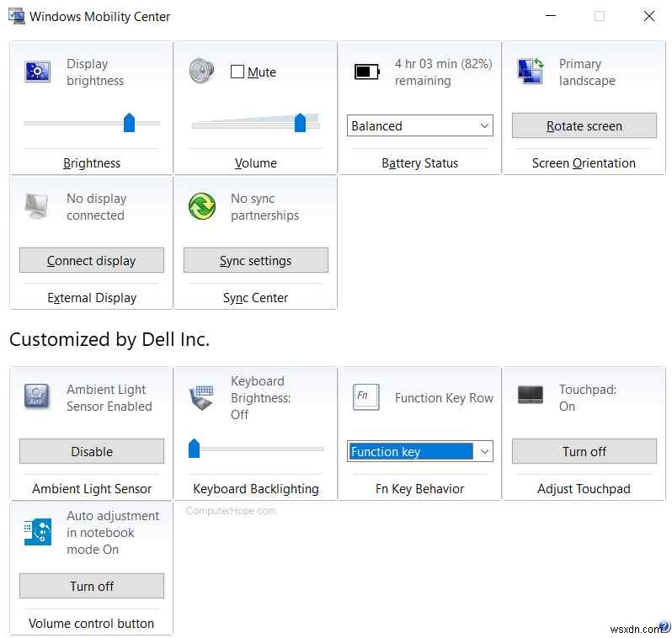Click the external display monitor icon
The image size is (672, 638).
click(x=37, y=206)
